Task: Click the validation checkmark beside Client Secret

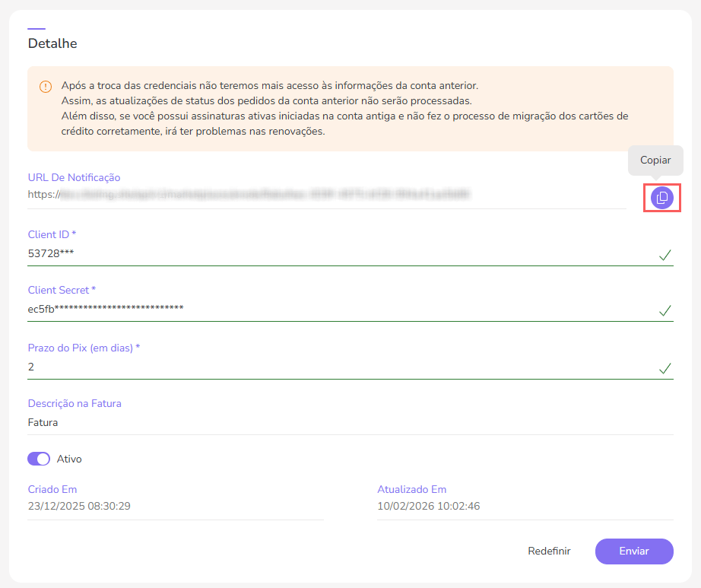Action: click(x=665, y=311)
